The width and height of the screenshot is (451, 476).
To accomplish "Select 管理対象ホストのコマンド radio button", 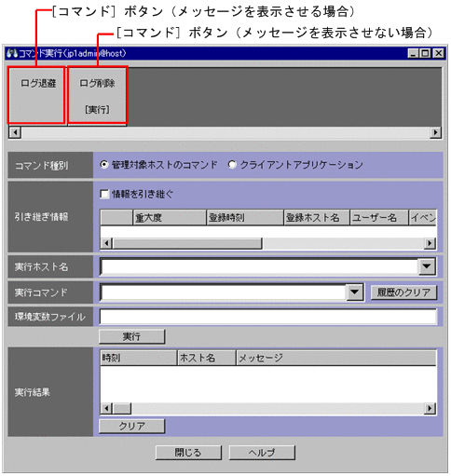I will coord(104,164).
